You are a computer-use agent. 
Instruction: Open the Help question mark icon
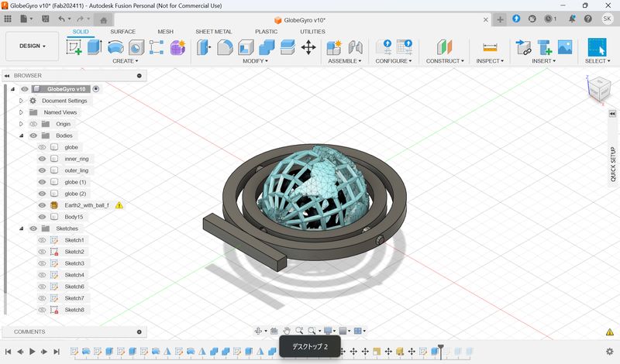point(588,19)
